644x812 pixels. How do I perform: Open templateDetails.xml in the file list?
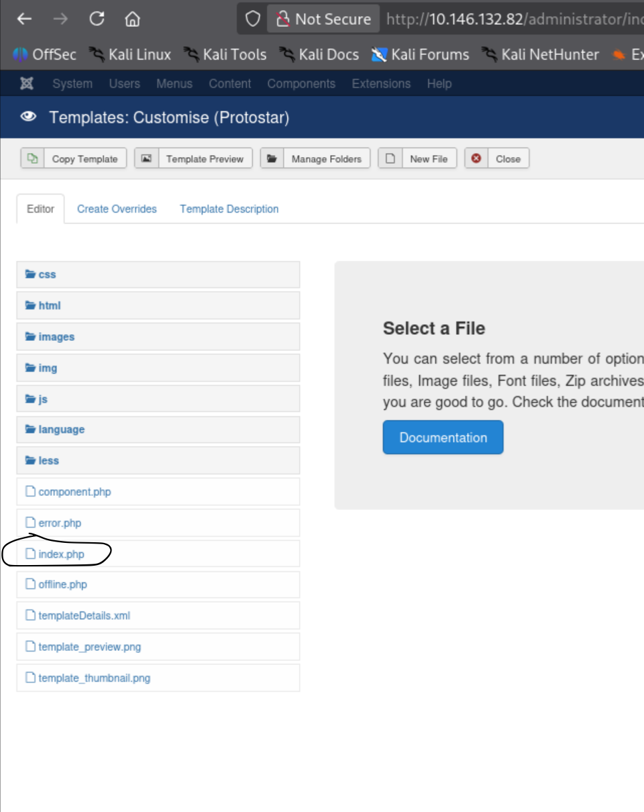[158, 615]
